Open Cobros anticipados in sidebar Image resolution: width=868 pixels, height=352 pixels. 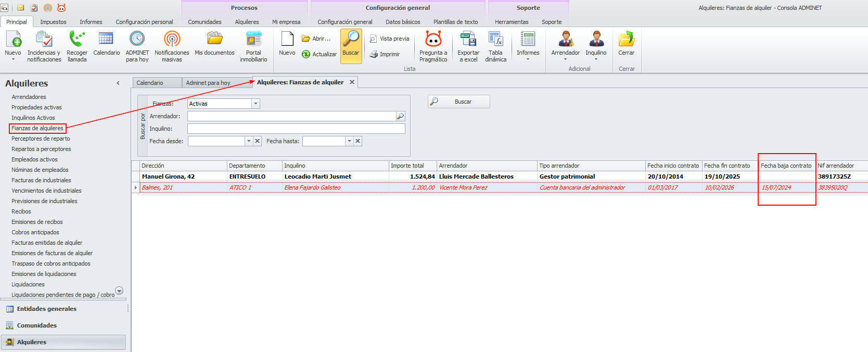[35, 232]
